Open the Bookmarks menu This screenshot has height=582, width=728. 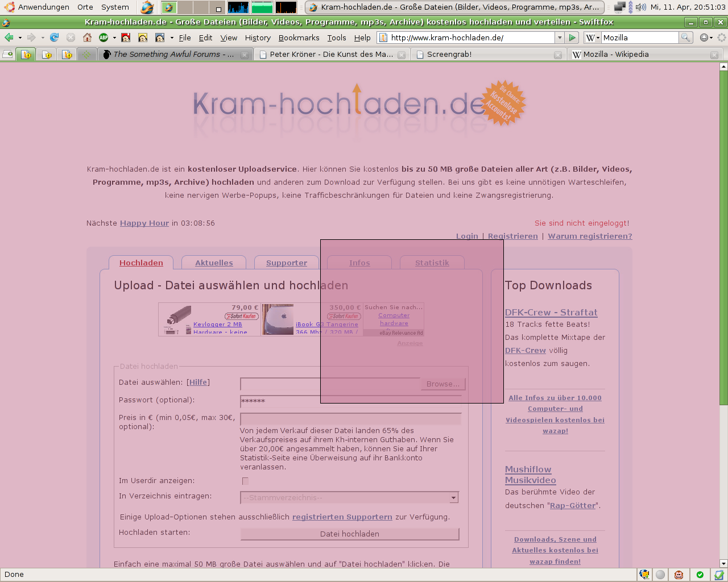[299, 38]
